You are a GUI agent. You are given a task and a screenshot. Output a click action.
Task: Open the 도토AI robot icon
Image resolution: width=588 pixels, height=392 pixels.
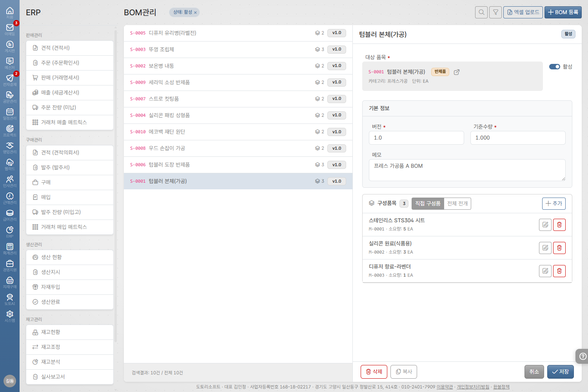point(10,299)
